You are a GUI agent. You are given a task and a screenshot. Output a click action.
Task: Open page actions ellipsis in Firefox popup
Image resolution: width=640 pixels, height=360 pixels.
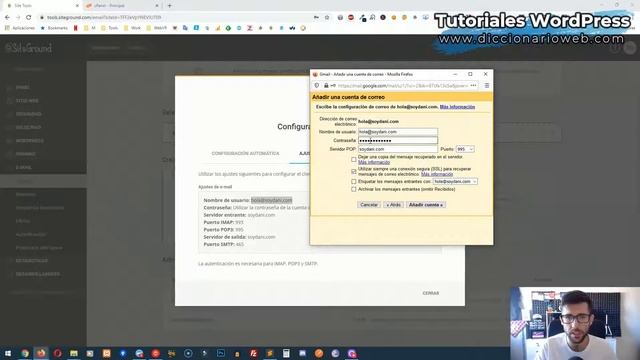473,86
